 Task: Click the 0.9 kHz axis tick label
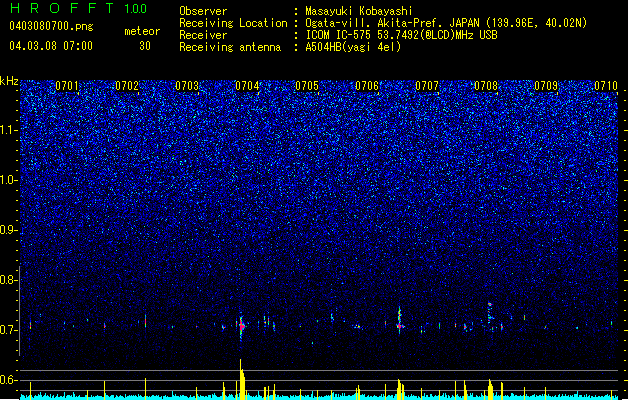coord(9,230)
